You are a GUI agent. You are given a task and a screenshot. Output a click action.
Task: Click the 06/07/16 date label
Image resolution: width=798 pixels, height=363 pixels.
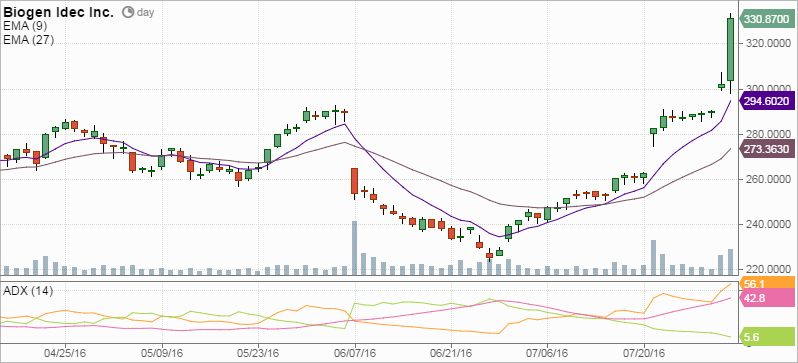(355, 352)
